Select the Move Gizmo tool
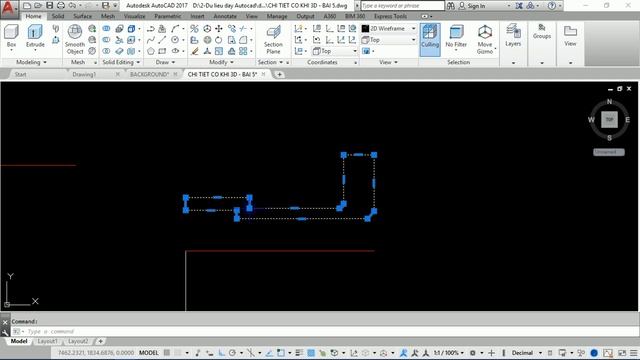The image size is (640, 360). [485, 39]
